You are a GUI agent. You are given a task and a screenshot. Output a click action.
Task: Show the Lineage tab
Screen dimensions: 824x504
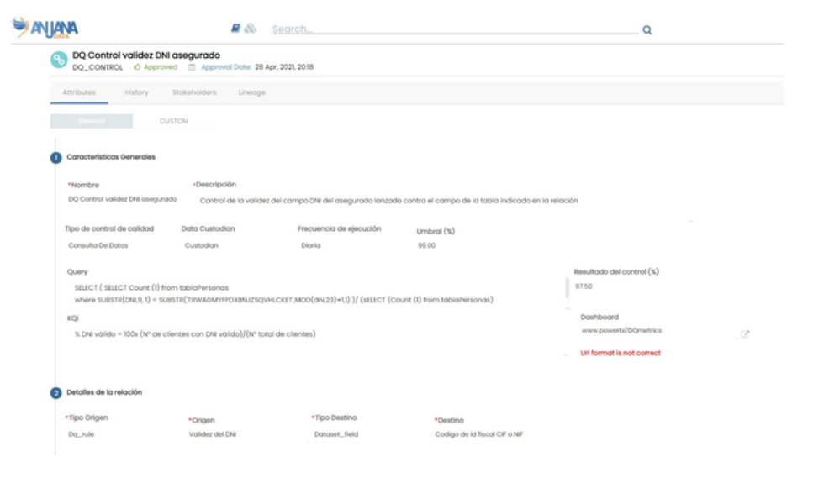pyautogui.click(x=251, y=92)
